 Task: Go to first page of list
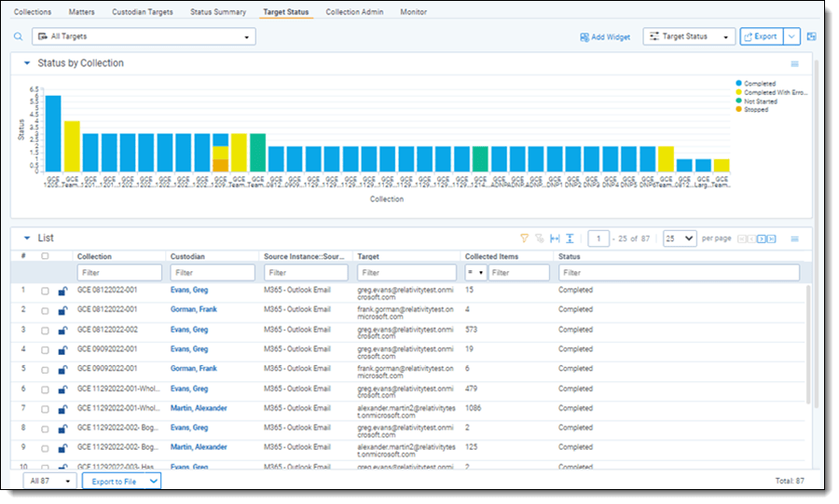click(742, 238)
